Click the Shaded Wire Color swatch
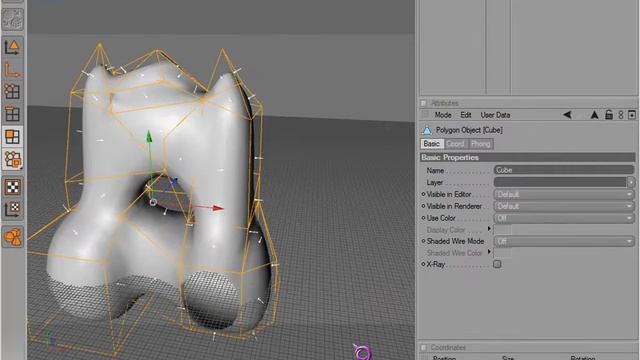The image size is (640, 360). click(502, 253)
